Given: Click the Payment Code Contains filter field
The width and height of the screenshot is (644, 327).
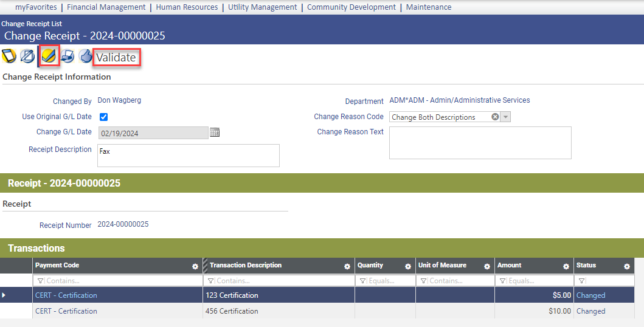Looking at the screenshot, I should tap(118, 281).
